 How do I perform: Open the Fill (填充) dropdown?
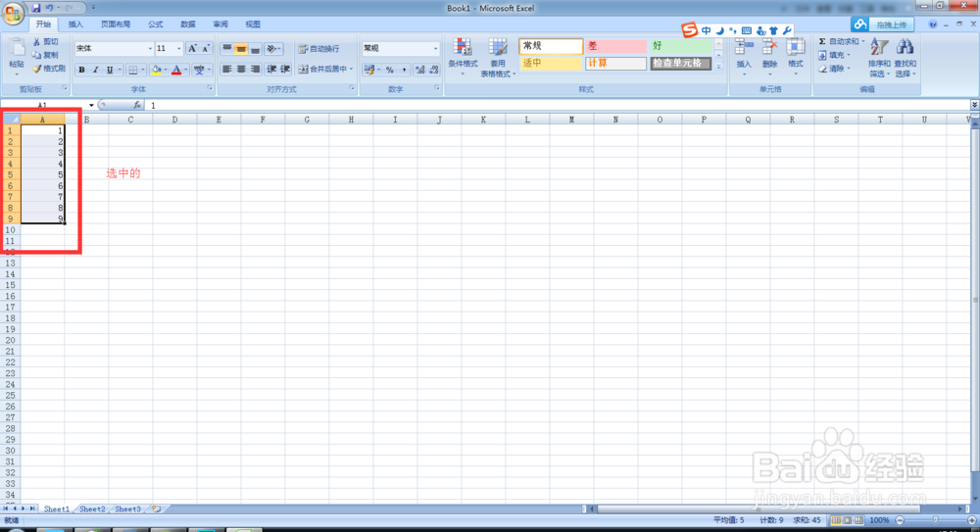(849, 55)
